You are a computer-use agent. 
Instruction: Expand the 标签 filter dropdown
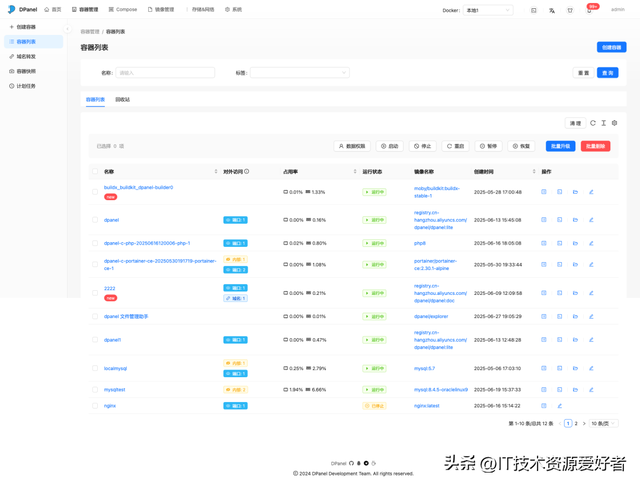point(299,73)
